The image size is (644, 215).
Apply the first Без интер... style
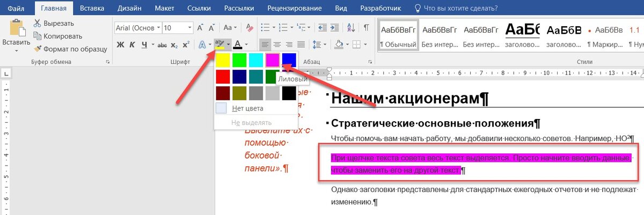click(440, 35)
